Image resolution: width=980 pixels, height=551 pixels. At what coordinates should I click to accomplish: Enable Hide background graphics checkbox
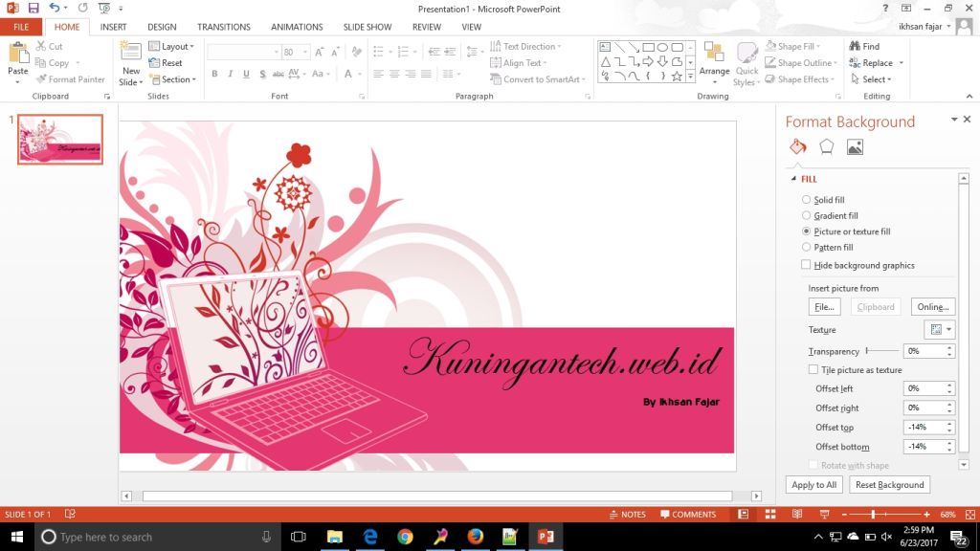(806, 265)
